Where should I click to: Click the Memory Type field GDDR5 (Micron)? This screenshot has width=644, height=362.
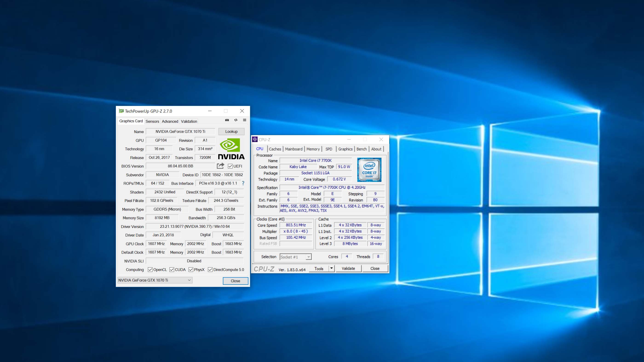167,209
